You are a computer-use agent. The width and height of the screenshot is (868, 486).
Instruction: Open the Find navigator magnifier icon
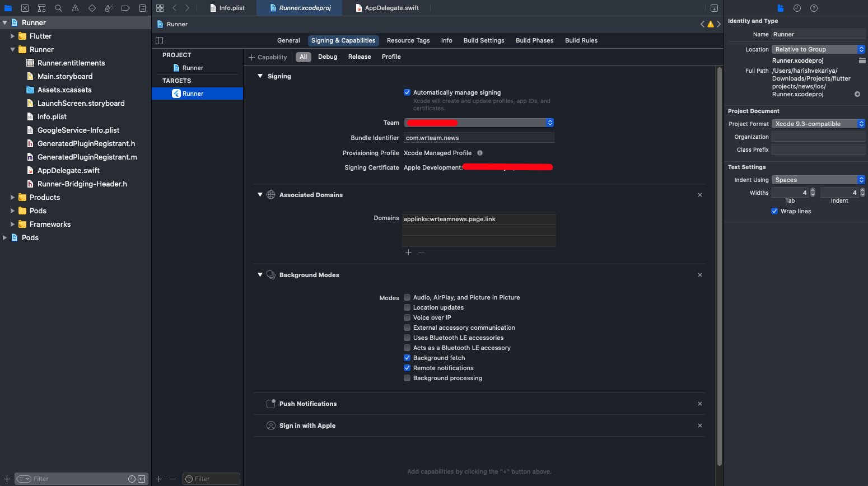pos(58,8)
